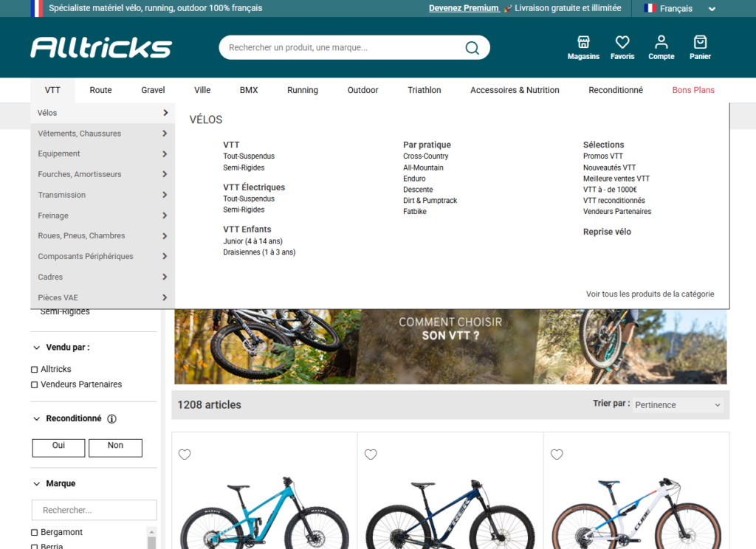Viewport: 756px width, 549px height.
Task: Check the Alltricks seller checkbox
Action: (x=35, y=369)
